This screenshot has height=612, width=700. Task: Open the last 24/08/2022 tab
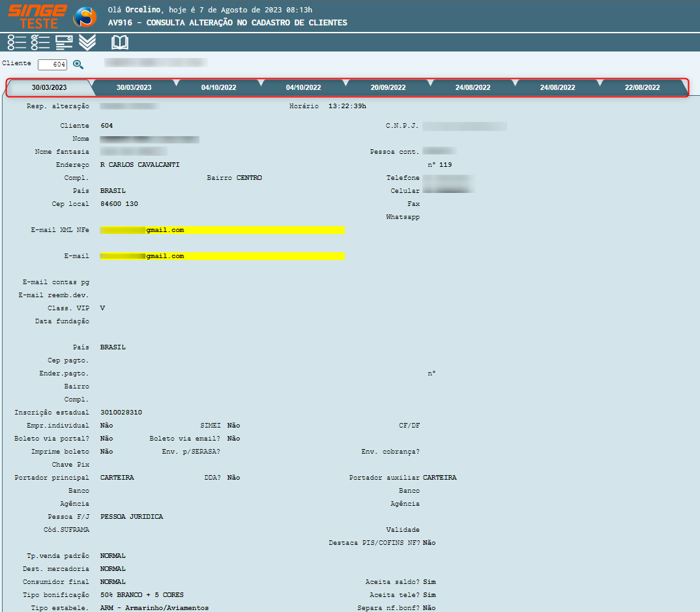tap(557, 87)
